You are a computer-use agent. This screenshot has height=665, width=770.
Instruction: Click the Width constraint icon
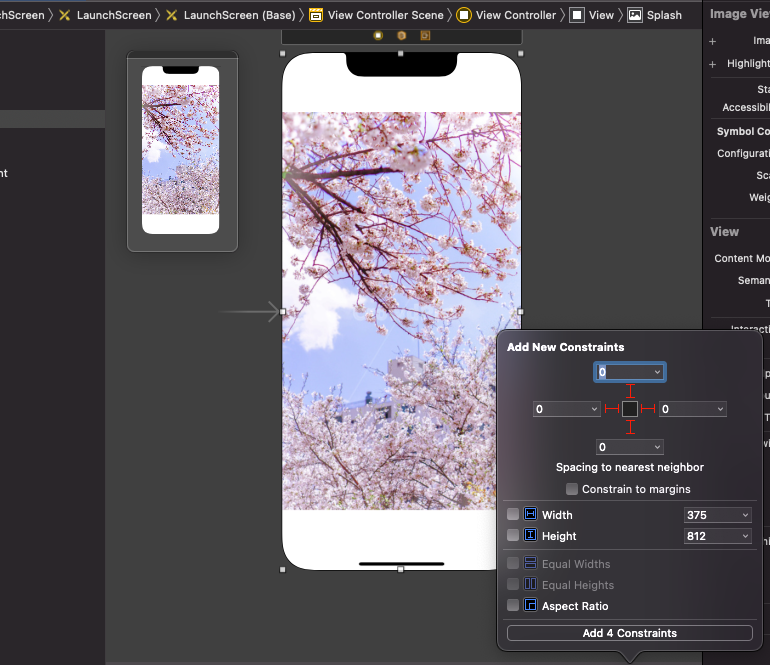[530, 514]
